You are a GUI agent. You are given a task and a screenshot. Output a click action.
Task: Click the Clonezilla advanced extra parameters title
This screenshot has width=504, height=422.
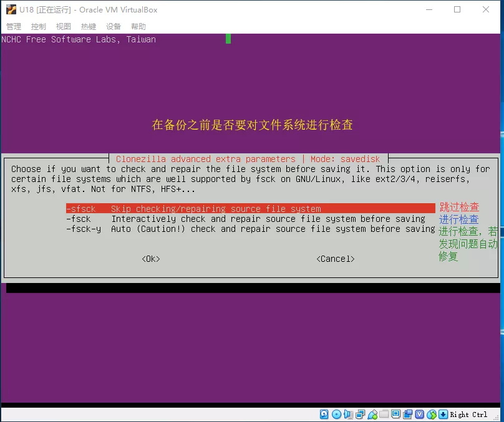206,159
